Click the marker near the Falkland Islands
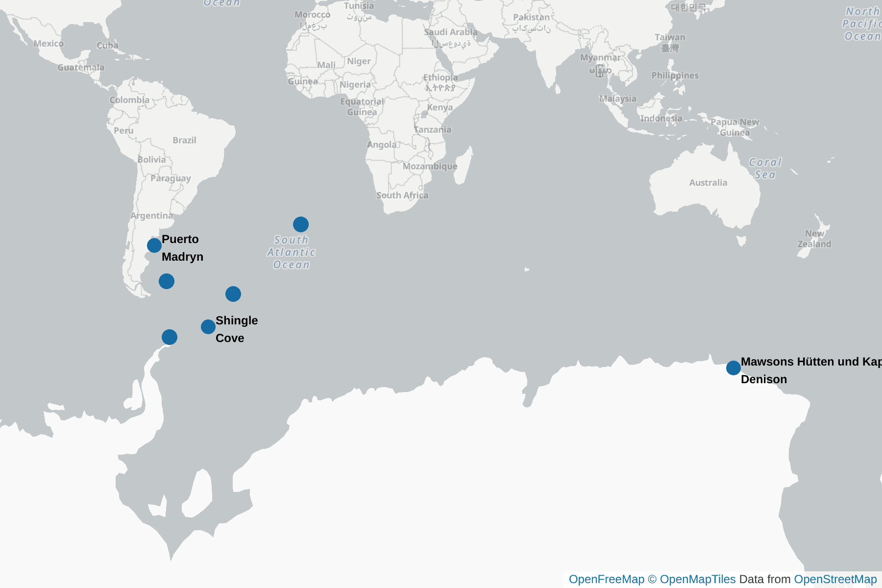Viewport: 882px width, 588px height. click(x=167, y=281)
